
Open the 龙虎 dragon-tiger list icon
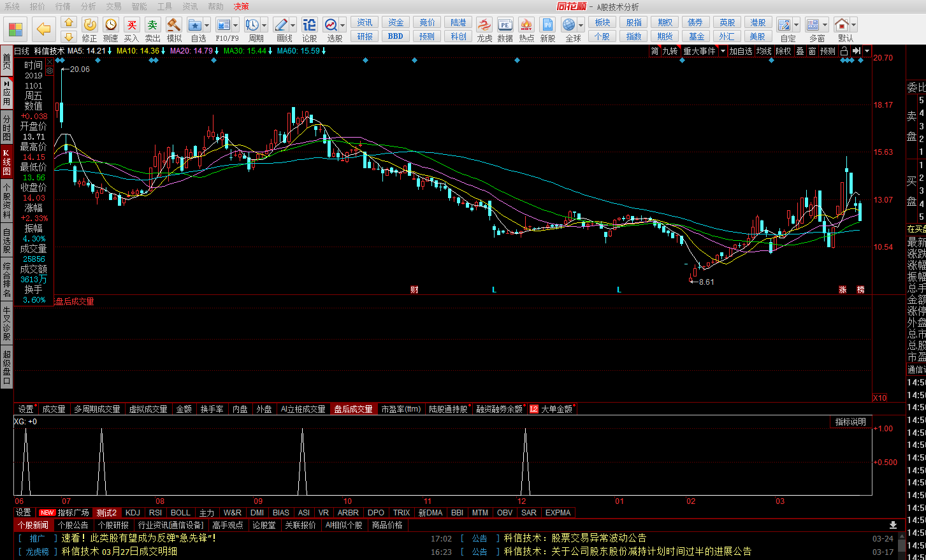[484, 25]
